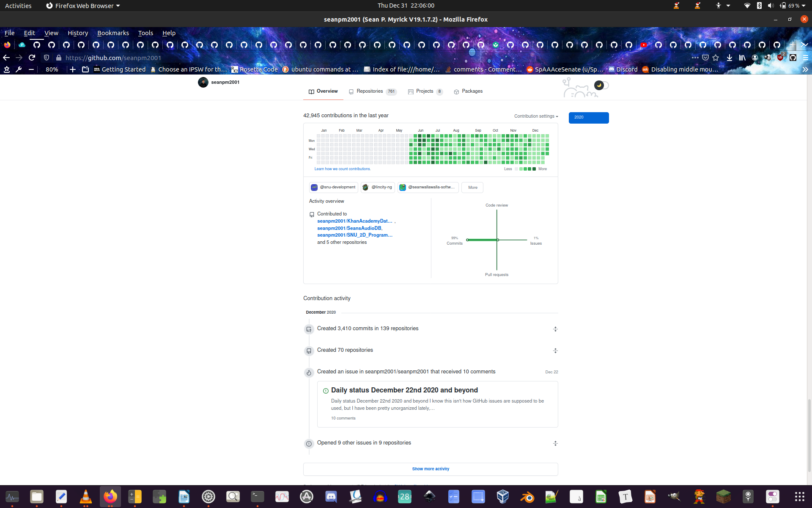Open the Bookmarks menu
The width and height of the screenshot is (812, 508).
pos(113,33)
